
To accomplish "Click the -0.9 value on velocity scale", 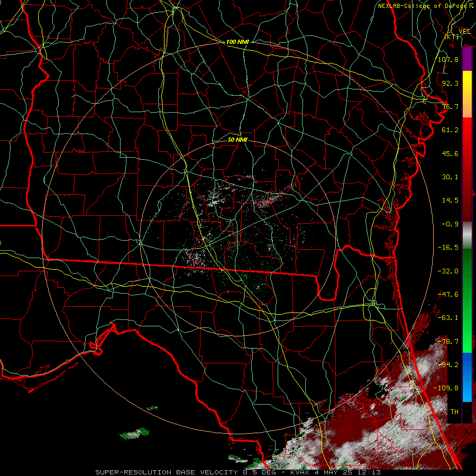I will [x=450, y=224].
